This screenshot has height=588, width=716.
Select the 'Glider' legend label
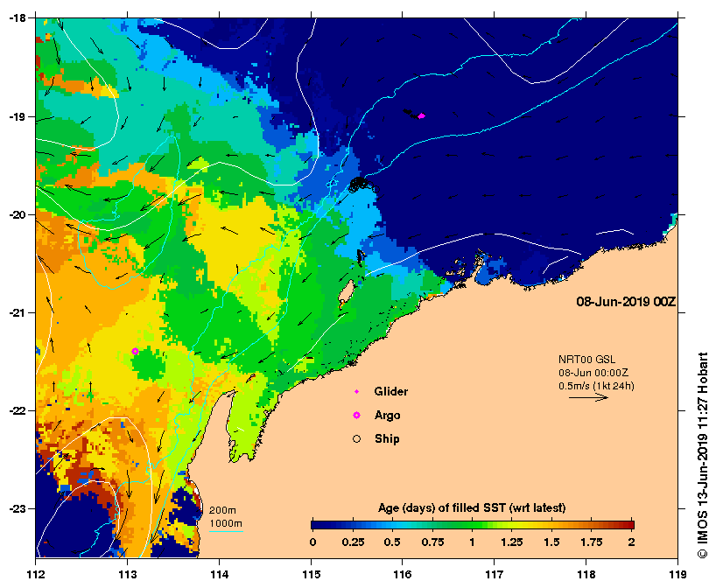click(391, 392)
